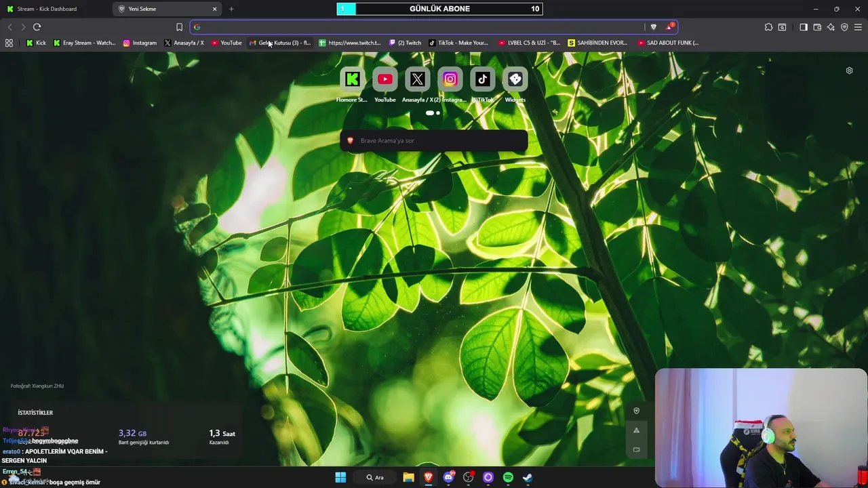Switch to second top sites page dot

[x=438, y=113]
